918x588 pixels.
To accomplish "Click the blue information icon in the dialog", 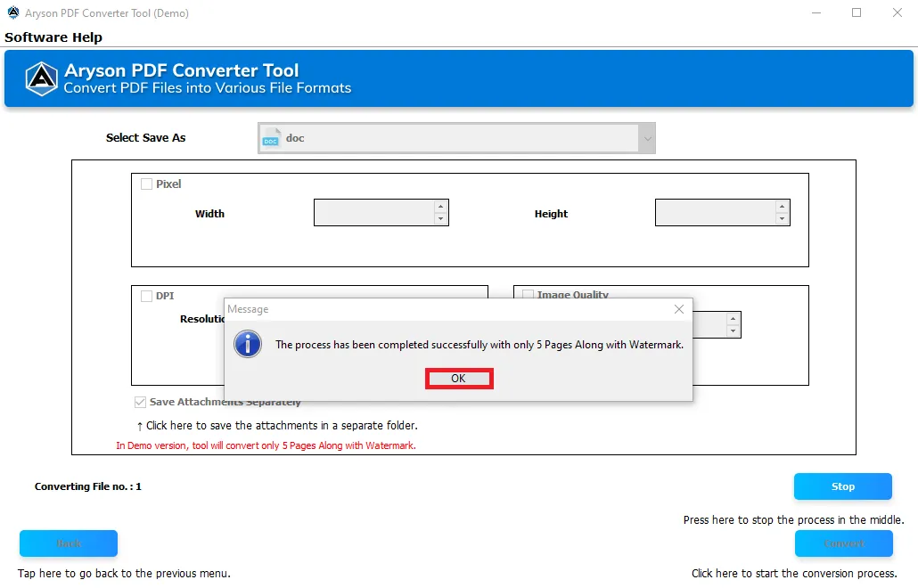I will click(248, 344).
